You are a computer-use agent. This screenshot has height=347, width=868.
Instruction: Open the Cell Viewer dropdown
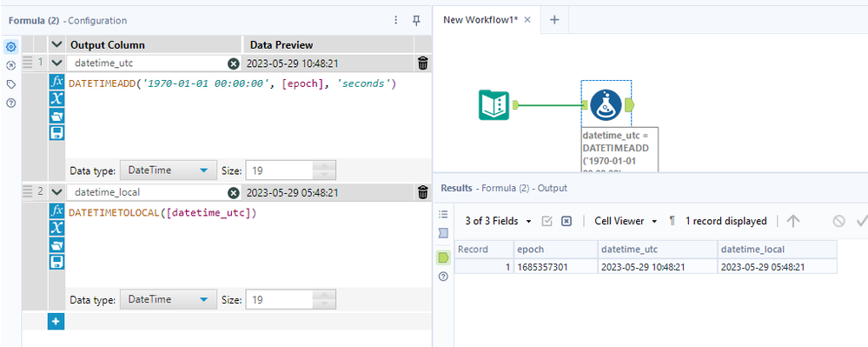pos(626,221)
